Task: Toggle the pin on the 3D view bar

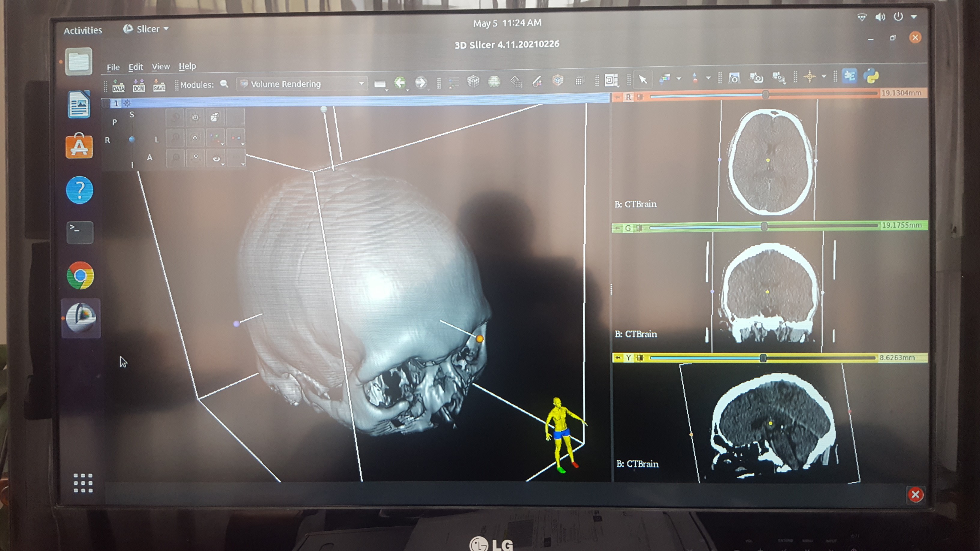Action: pos(106,104)
